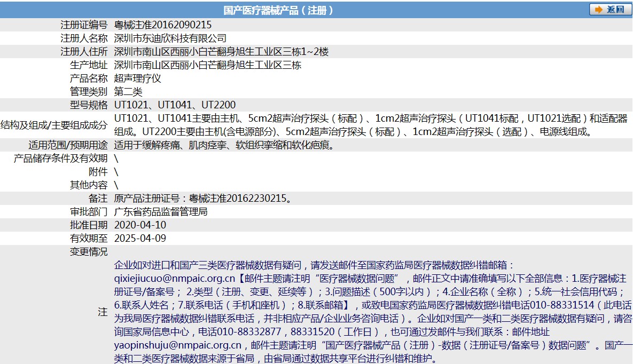
Task: Click the 备注 label
Action: click(98, 198)
